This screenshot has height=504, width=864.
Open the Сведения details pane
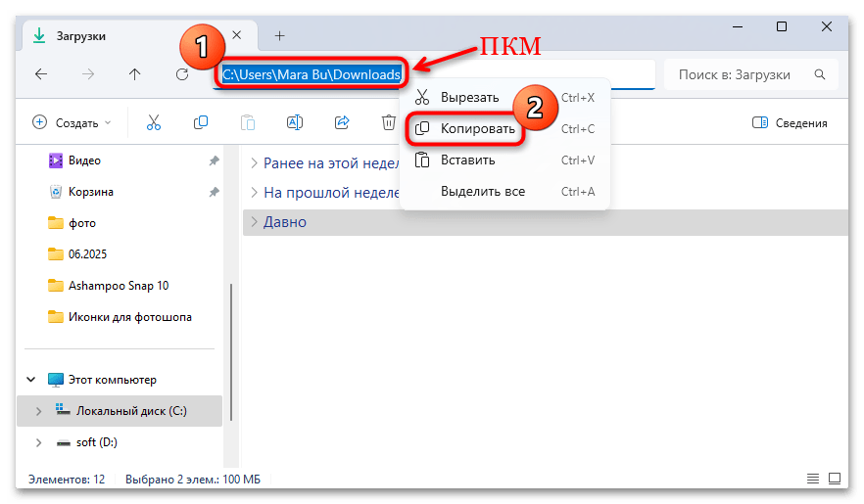point(790,122)
